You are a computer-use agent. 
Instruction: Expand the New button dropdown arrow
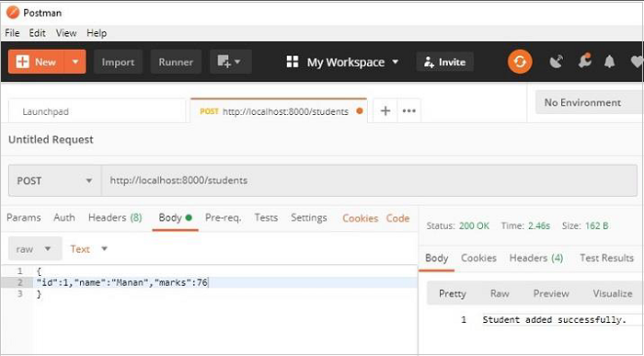75,62
